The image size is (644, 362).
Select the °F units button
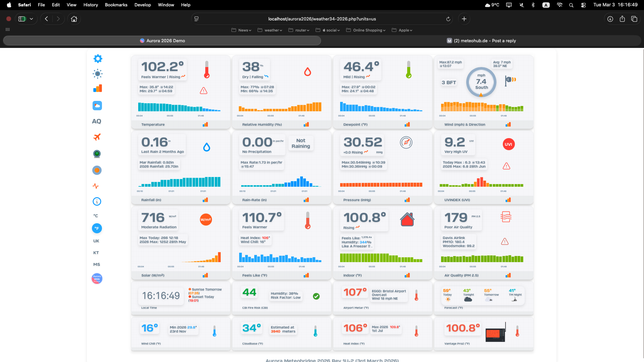tap(97, 228)
